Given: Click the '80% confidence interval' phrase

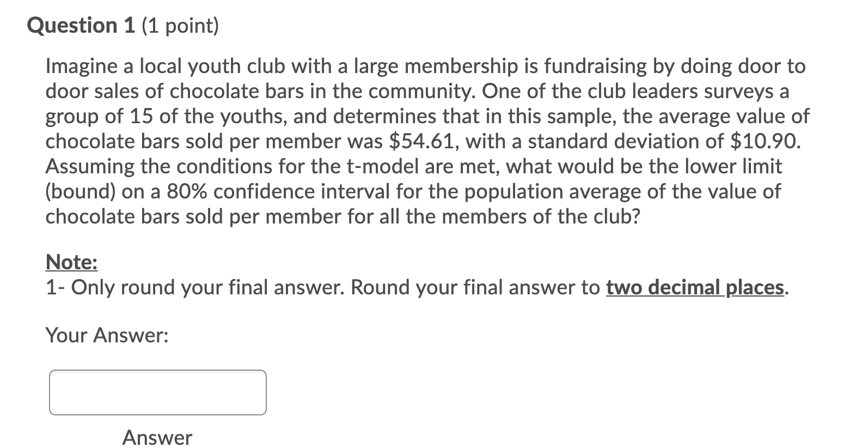Looking at the screenshot, I should (279, 191).
